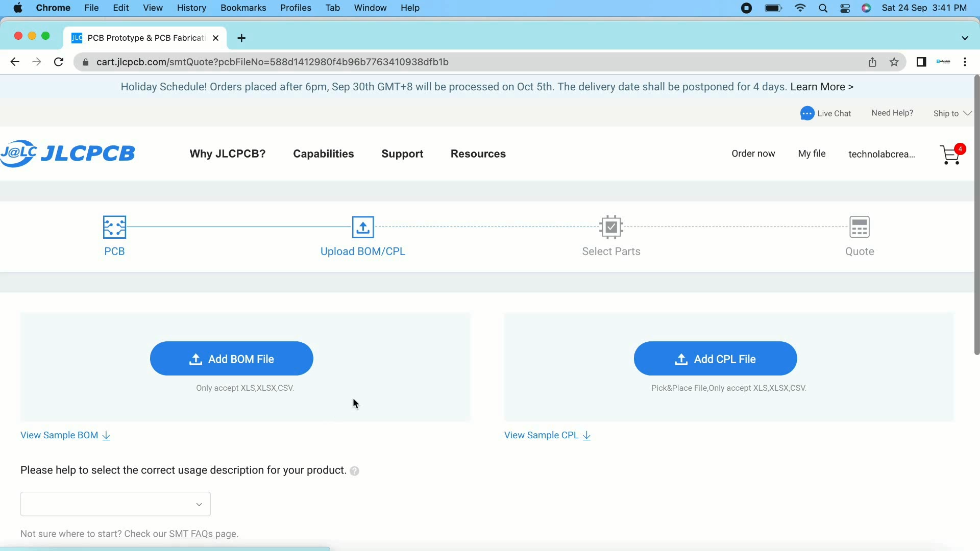Click the Add BOM File button

tap(232, 359)
